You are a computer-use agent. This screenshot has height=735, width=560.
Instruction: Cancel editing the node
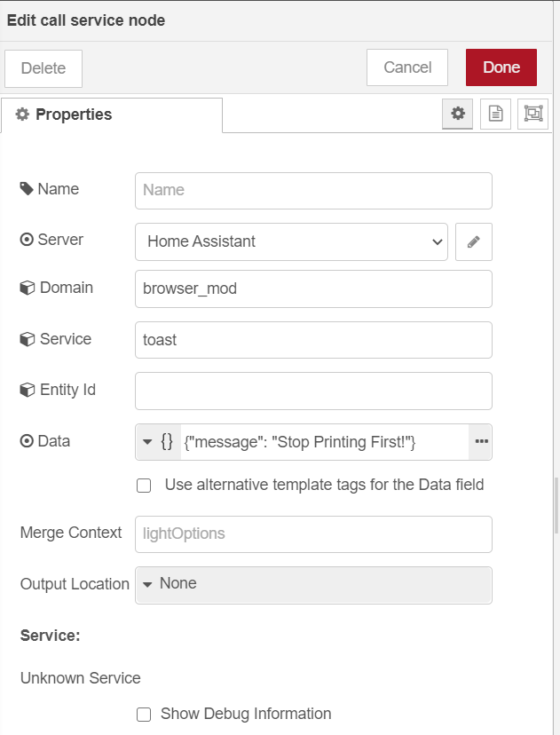[x=406, y=67]
